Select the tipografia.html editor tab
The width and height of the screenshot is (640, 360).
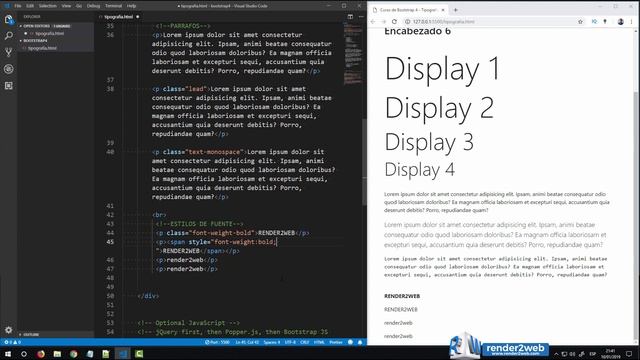(119, 17)
